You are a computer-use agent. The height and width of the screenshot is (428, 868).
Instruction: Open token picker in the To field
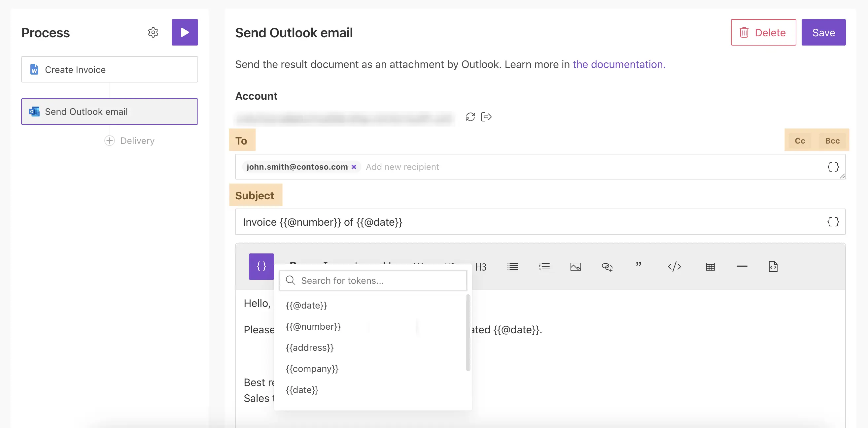833,167
